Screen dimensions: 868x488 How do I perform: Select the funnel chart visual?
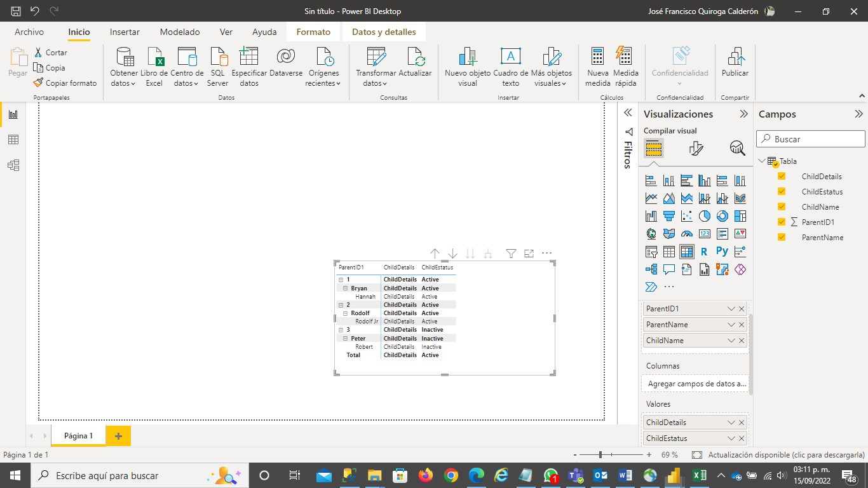[668, 217]
